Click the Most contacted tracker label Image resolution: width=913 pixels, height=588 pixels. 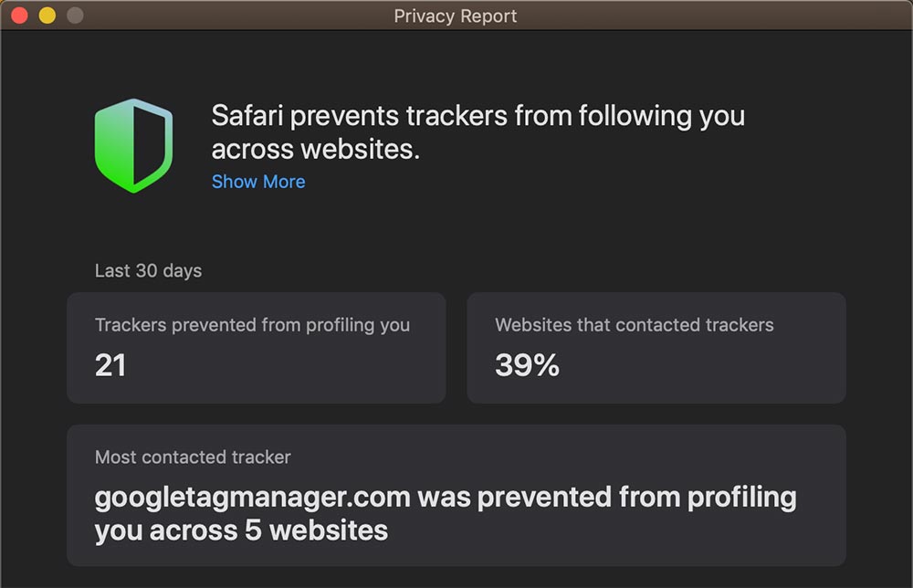pyautogui.click(x=193, y=457)
